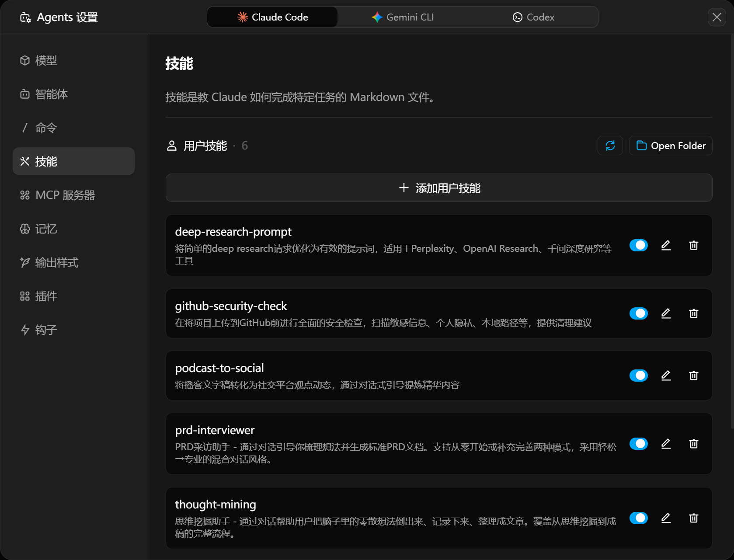Edit the podcast-to-social skill
734x560 pixels.
click(x=666, y=376)
